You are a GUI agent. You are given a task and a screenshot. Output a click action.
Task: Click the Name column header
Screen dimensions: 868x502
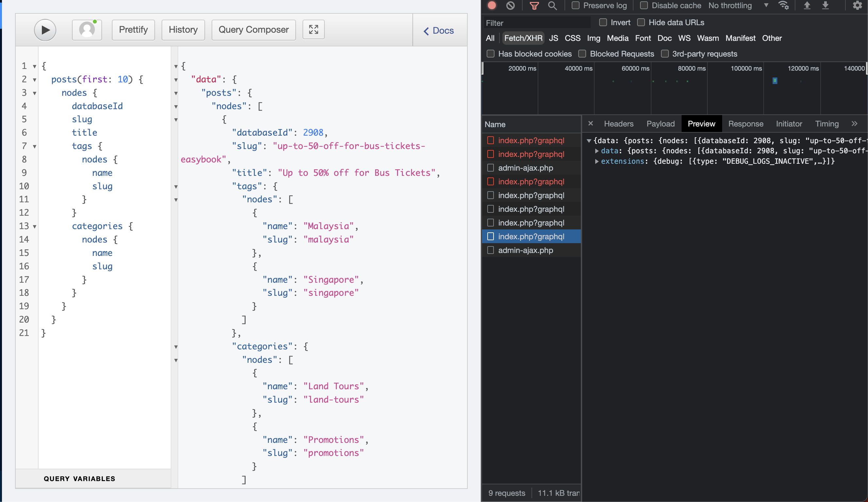tap(495, 124)
